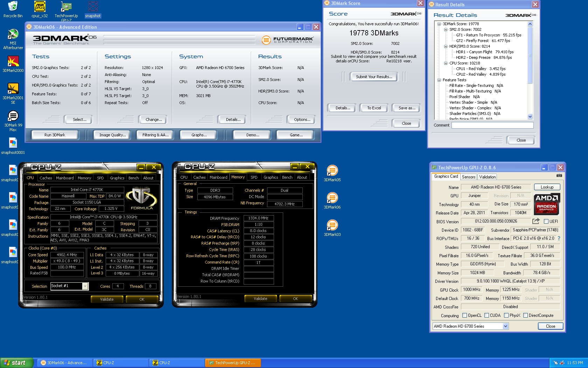Viewport: 588px width, 368px height.
Task: Open the GPU selection dropdown in GPU-Z
Action: pyautogui.click(x=505, y=326)
